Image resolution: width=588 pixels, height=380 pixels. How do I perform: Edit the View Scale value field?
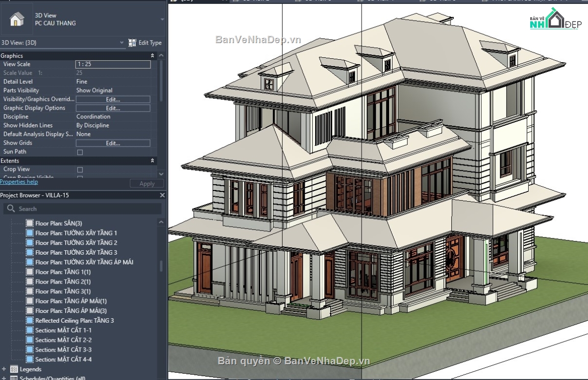coord(113,64)
